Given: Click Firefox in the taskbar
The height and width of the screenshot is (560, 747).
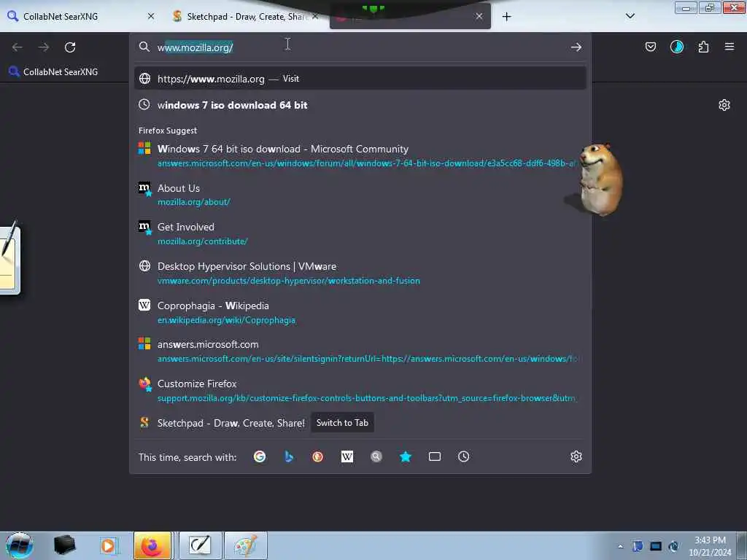Looking at the screenshot, I should coord(152,545).
